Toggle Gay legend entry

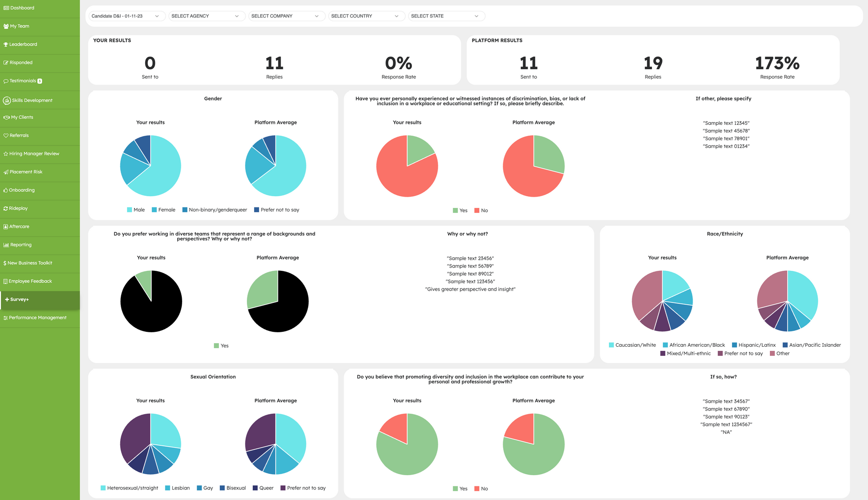point(205,488)
